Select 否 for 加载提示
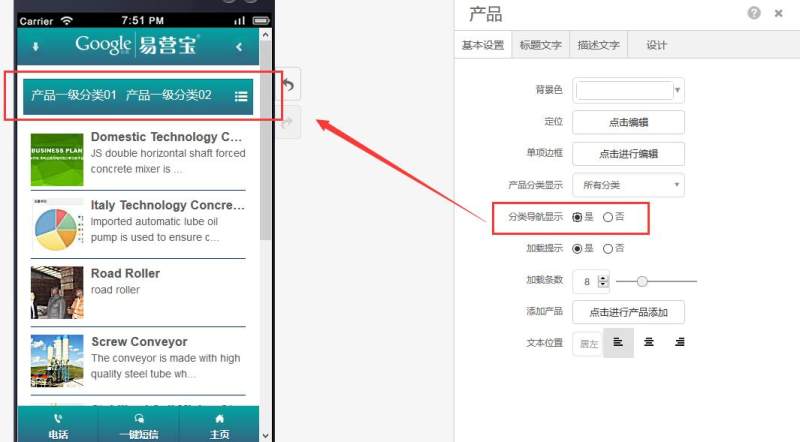The width and height of the screenshot is (800, 442). pyautogui.click(x=608, y=249)
